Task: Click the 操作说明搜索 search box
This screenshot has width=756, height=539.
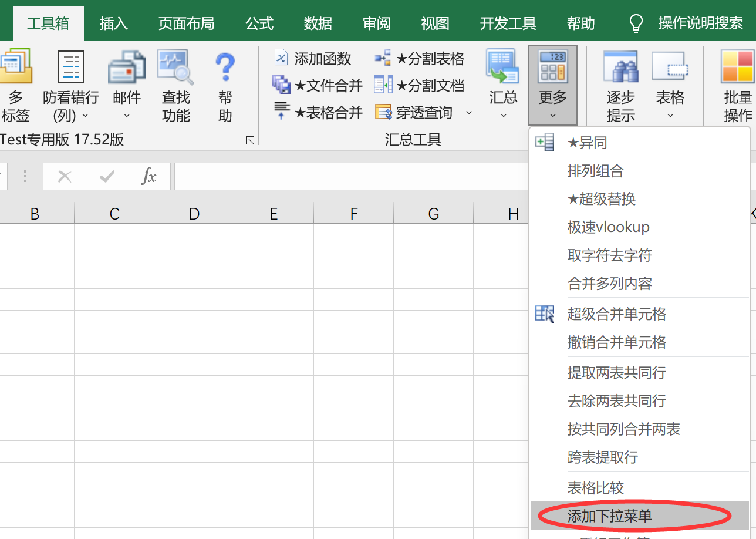Action: point(700,23)
